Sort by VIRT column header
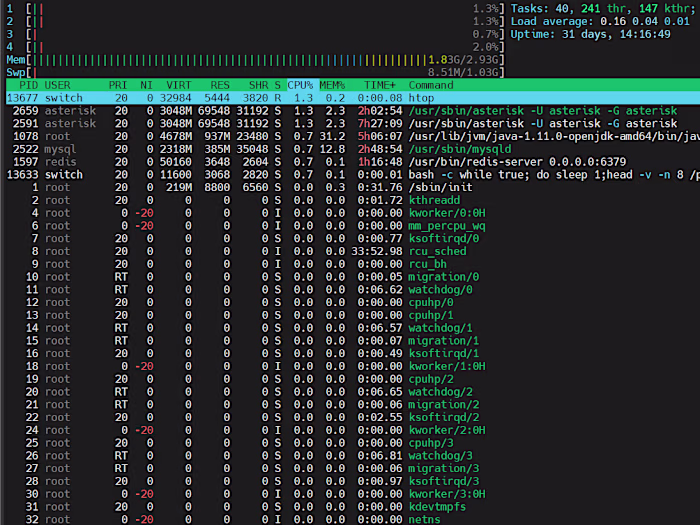 pyautogui.click(x=179, y=85)
